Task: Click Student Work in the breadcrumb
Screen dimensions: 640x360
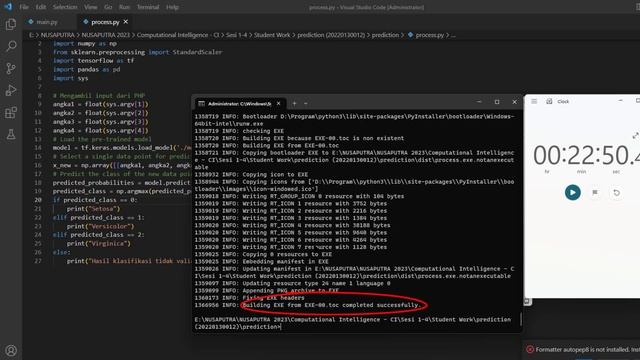Action: click(x=272, y=35)
